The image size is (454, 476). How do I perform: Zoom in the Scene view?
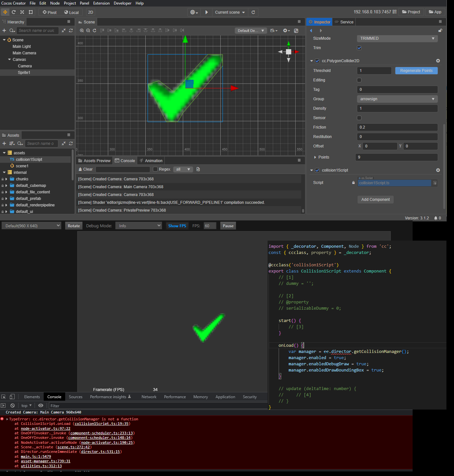82,30
